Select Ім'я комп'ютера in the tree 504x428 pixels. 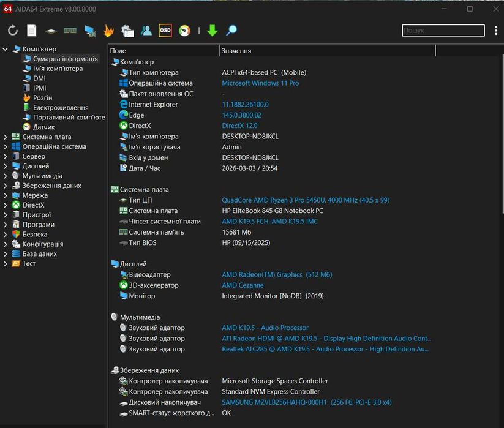[58, 69]
